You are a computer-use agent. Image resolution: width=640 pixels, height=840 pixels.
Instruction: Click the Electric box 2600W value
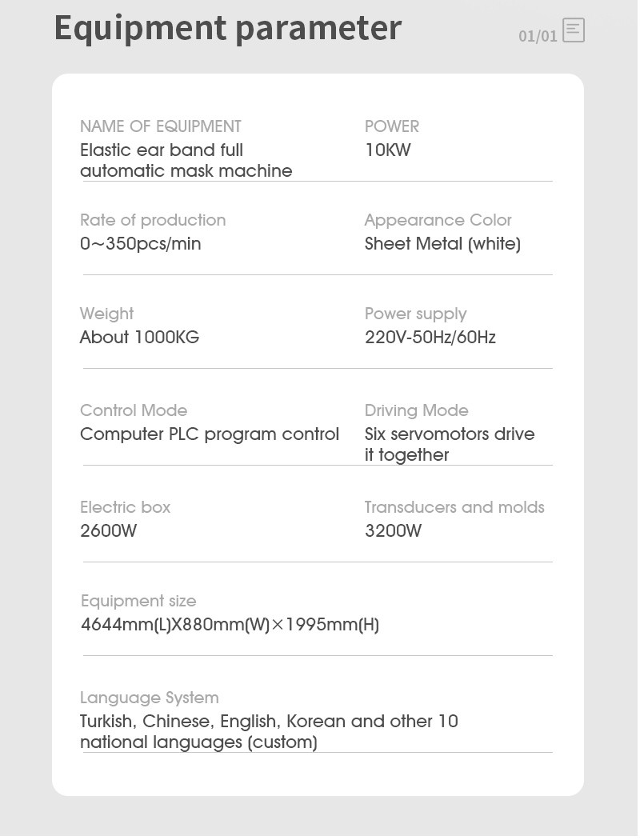click(109, 531)
